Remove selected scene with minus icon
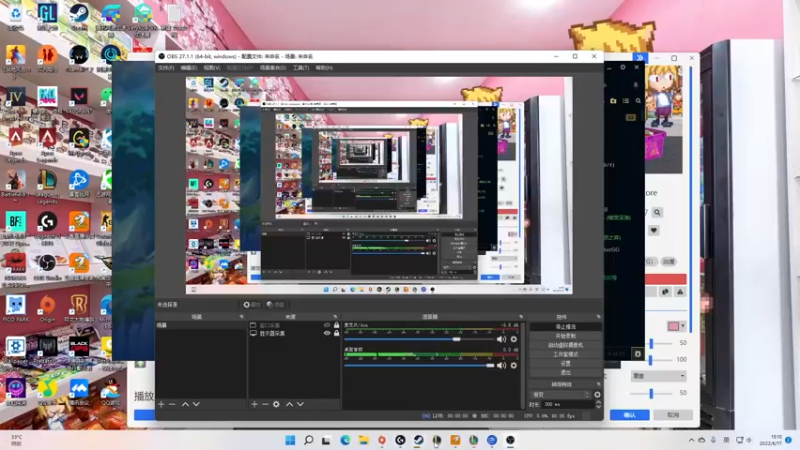Screen dimensions: 800x450 (172, 404)
